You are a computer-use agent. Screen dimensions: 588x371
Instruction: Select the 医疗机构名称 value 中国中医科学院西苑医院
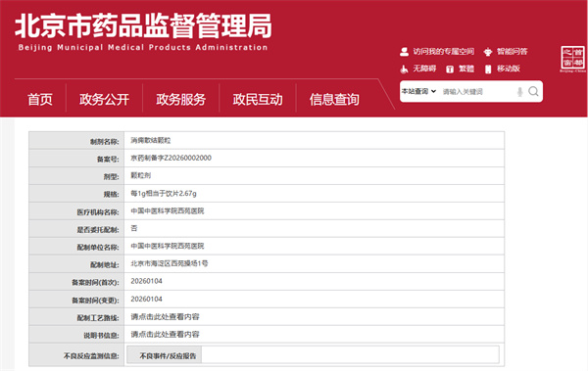click(168, 210)
